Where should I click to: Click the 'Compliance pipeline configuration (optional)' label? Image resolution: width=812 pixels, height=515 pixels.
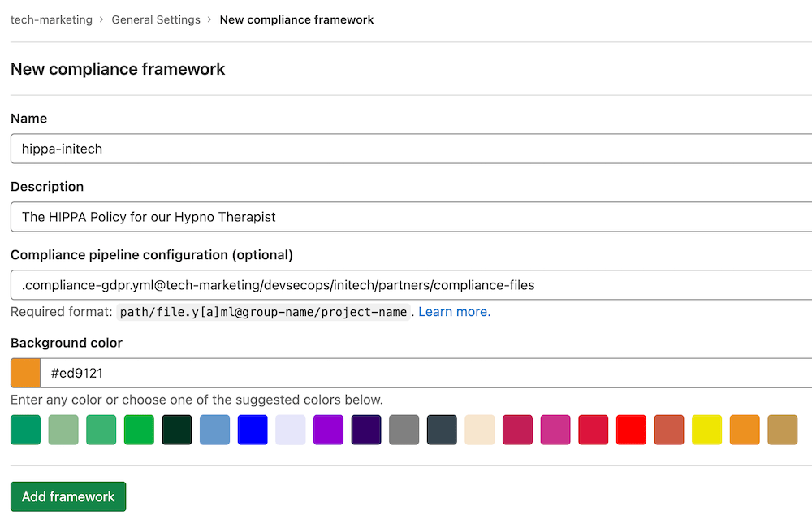tap(152, 255)
